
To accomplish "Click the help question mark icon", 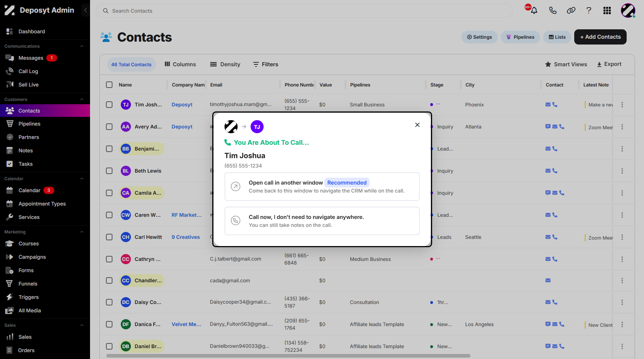I will pyautogui.click(x=589, y=10).
